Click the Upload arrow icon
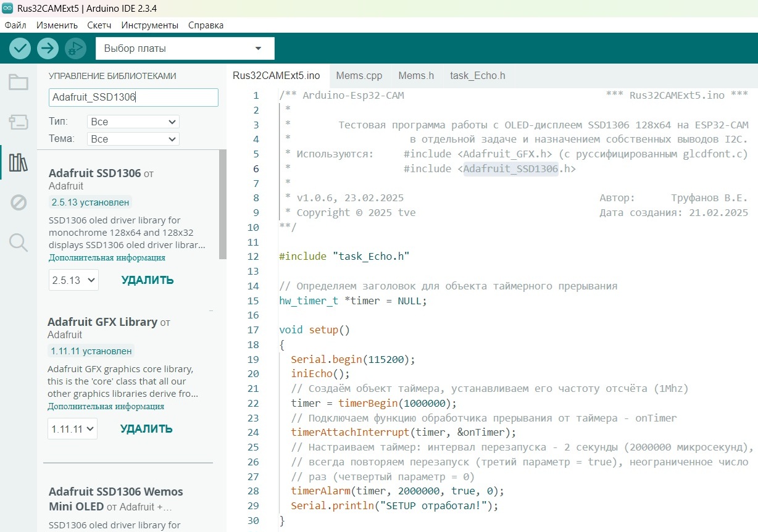 (48, 48)
